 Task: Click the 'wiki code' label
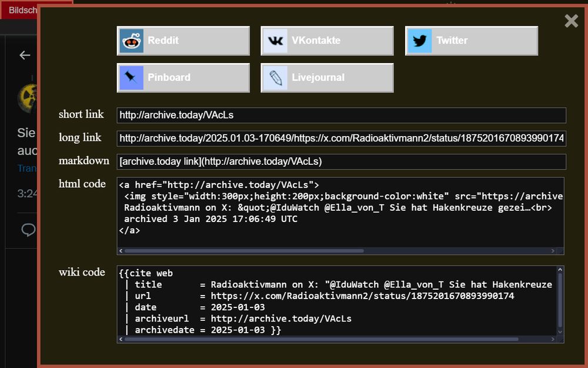tap(82, 272)
